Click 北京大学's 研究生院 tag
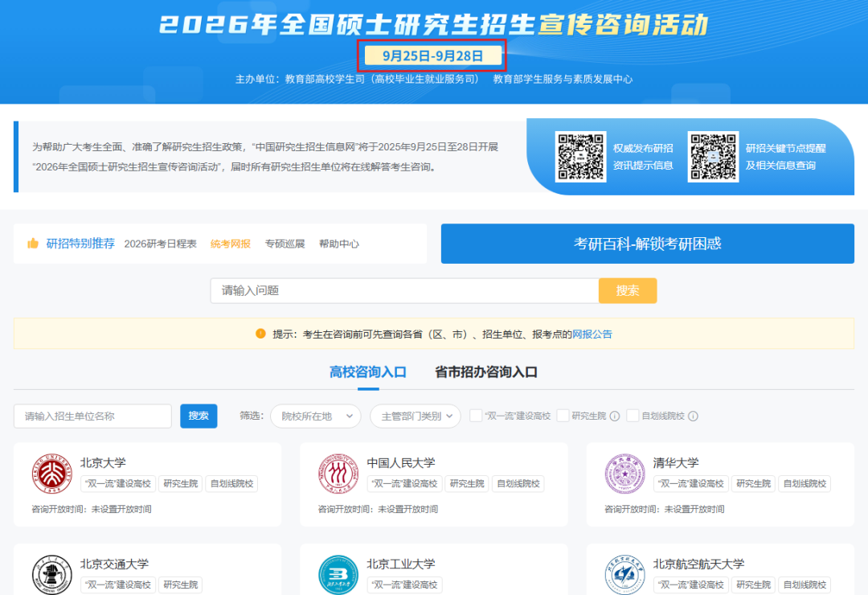 pos(181,484)
